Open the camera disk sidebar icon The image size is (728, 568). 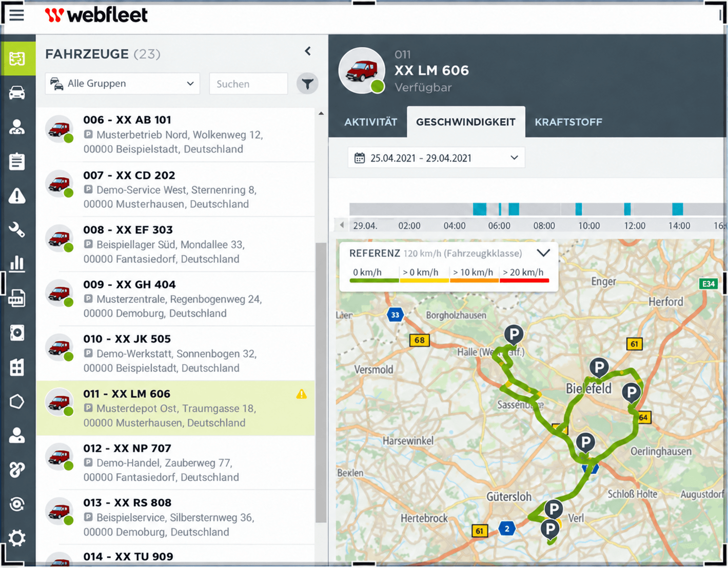(x=17, y=333)
